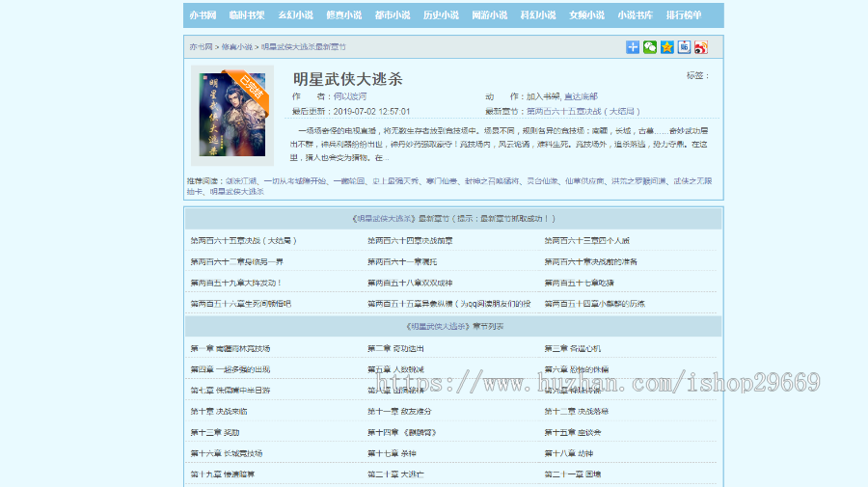Viewport: 868px width, 487px height.
Task: Open the 女频小说 category
Action: point(586,15)
